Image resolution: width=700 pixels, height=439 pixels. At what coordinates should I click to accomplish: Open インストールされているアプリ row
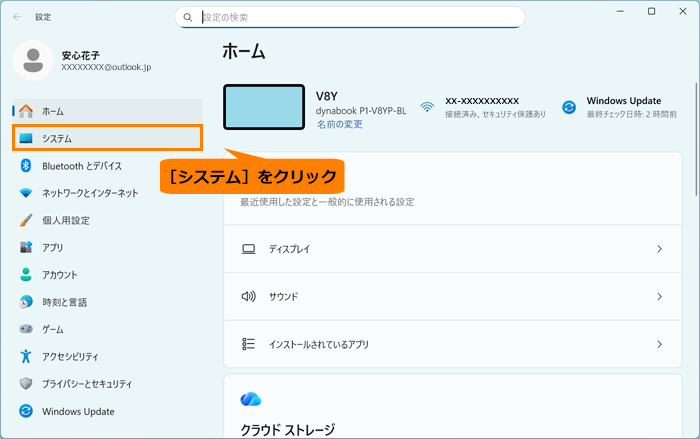point(453,344)
